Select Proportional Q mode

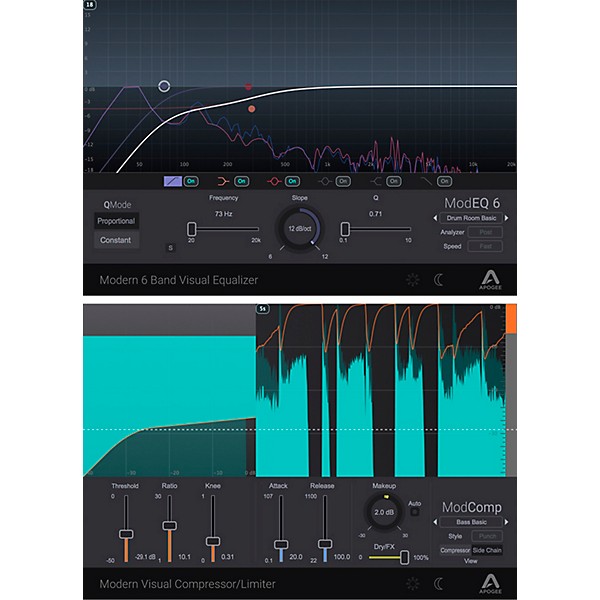click(116, 220)
